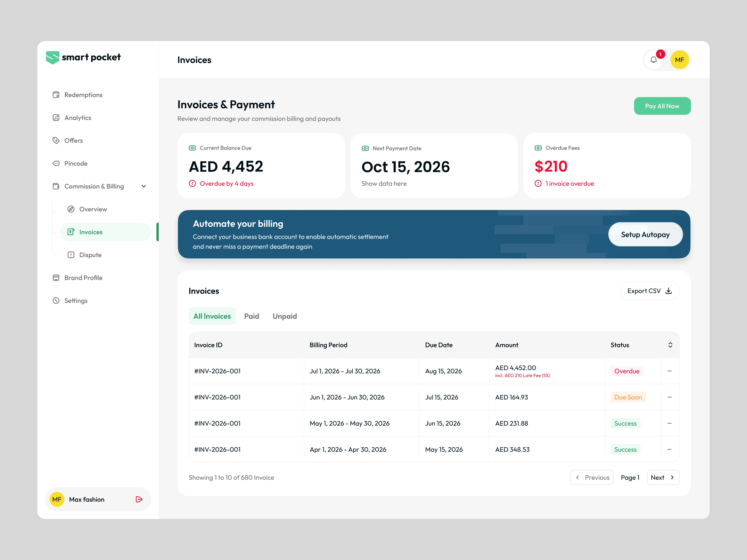Click warning icon beside 1 invoice overdue

tap(538, 184)
